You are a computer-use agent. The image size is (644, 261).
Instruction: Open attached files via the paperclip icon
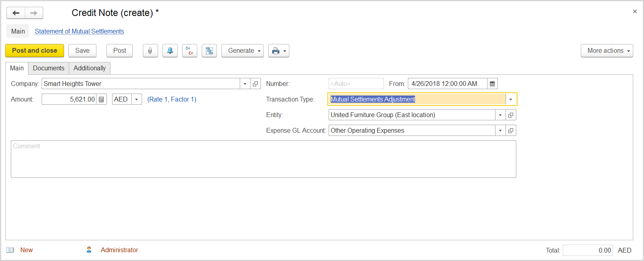150,51
